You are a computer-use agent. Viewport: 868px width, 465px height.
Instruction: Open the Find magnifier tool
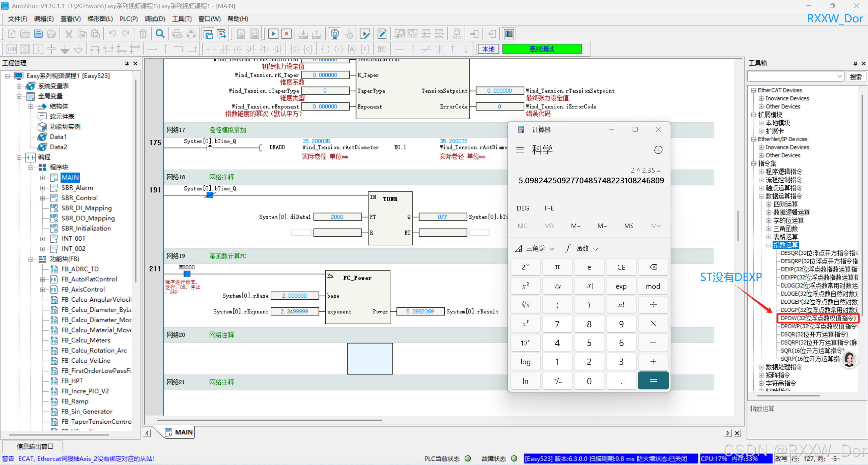(x=160, y=34)
